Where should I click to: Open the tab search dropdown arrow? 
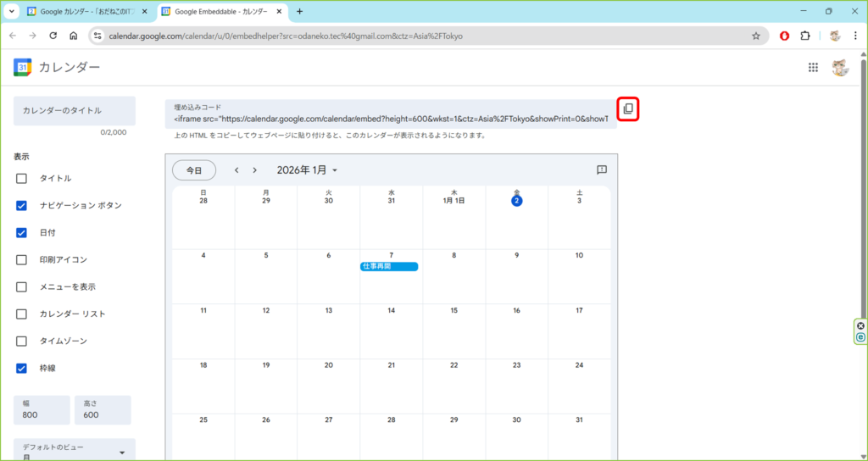tap(12, 12)
